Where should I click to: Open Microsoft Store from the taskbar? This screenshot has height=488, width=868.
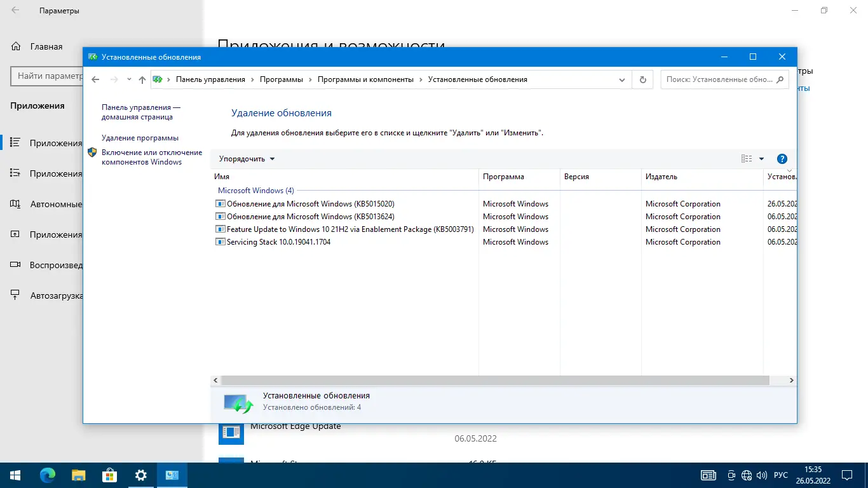(x=109, y=475)
